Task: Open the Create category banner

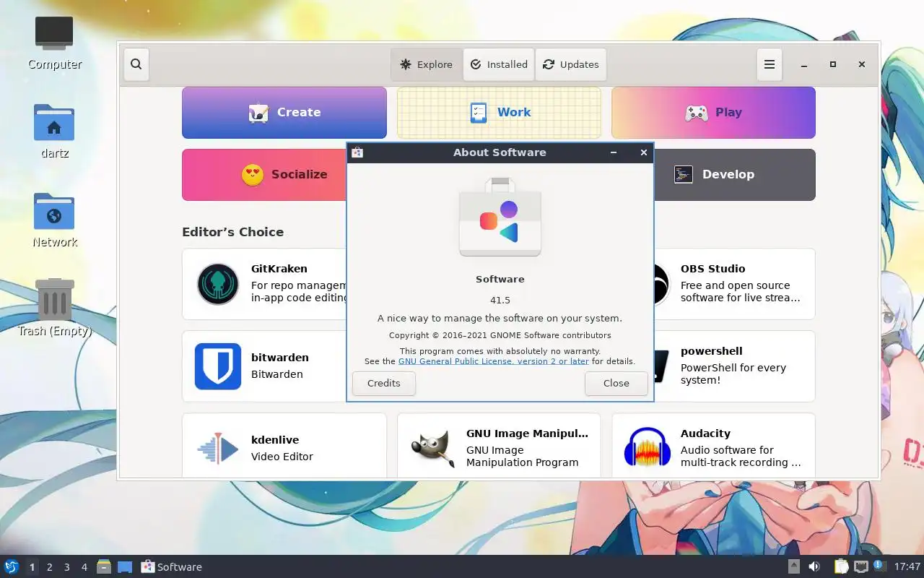Action: pyautogui.click(x=284, y=113)
